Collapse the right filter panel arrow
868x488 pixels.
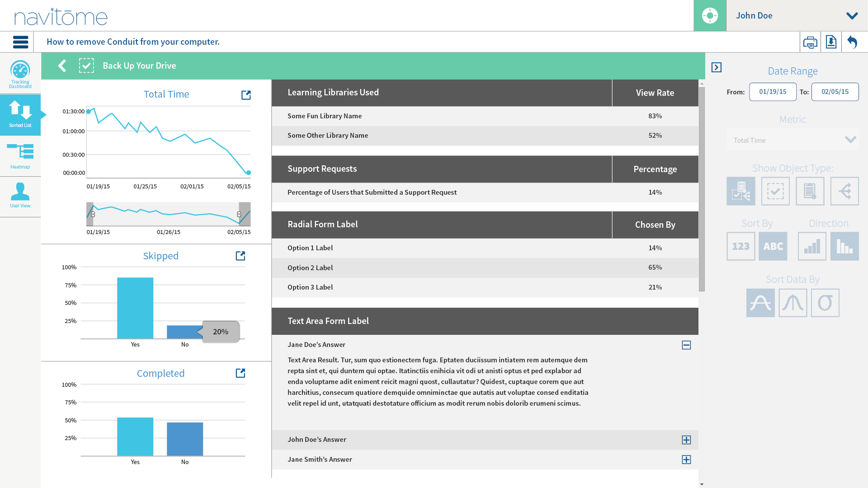[x=716, y=67]
